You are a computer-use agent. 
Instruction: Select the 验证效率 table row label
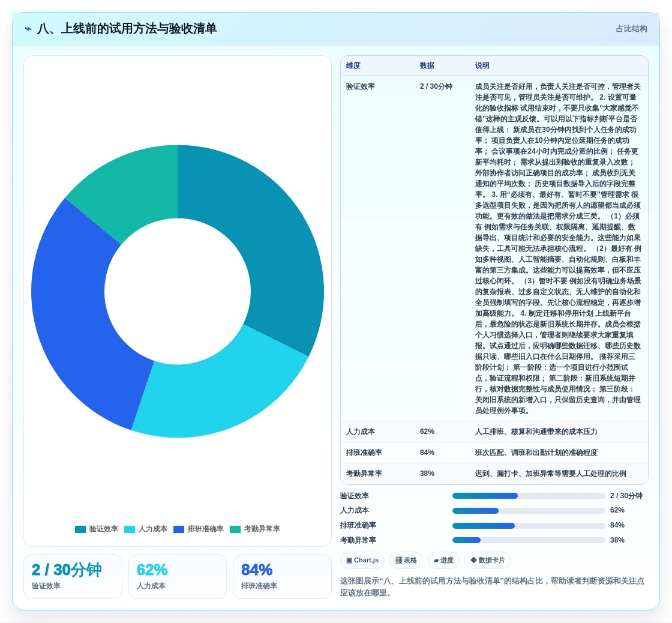361,86
